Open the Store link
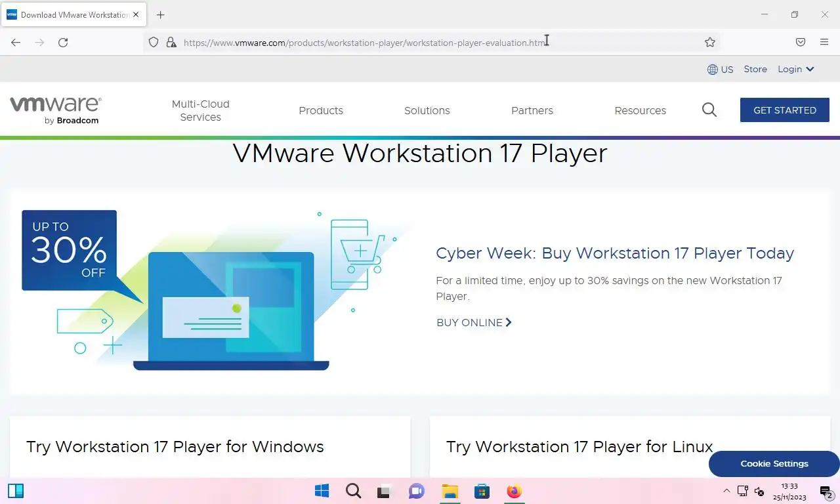The image size is (840, 504). coord(755,69)
